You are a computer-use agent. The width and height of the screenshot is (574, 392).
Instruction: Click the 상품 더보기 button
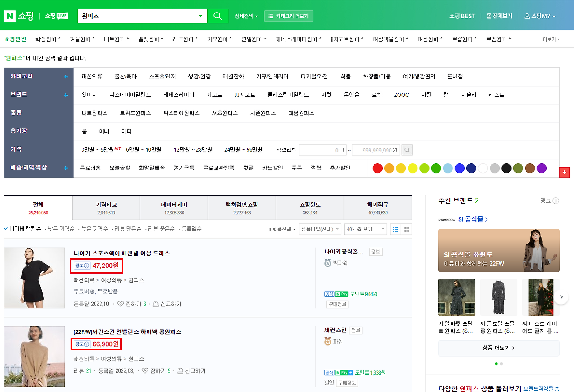coord(499,348)
